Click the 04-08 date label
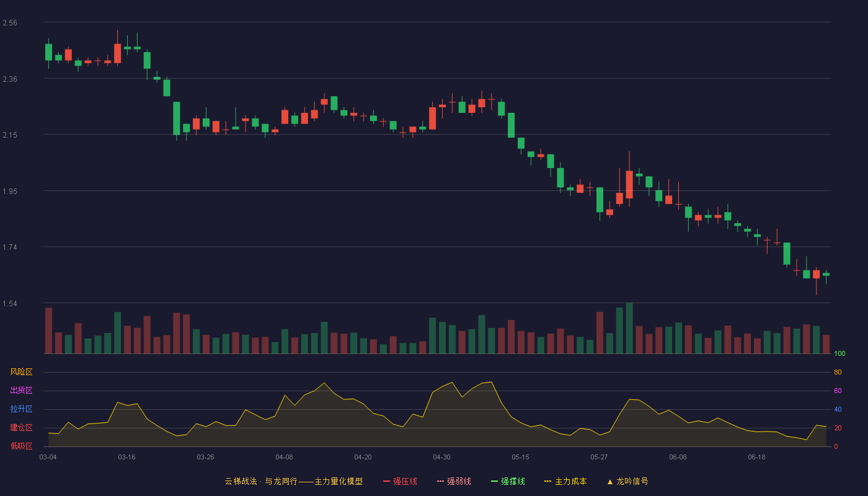The height and width of the screenshot is (496, 868). [284, 457]
